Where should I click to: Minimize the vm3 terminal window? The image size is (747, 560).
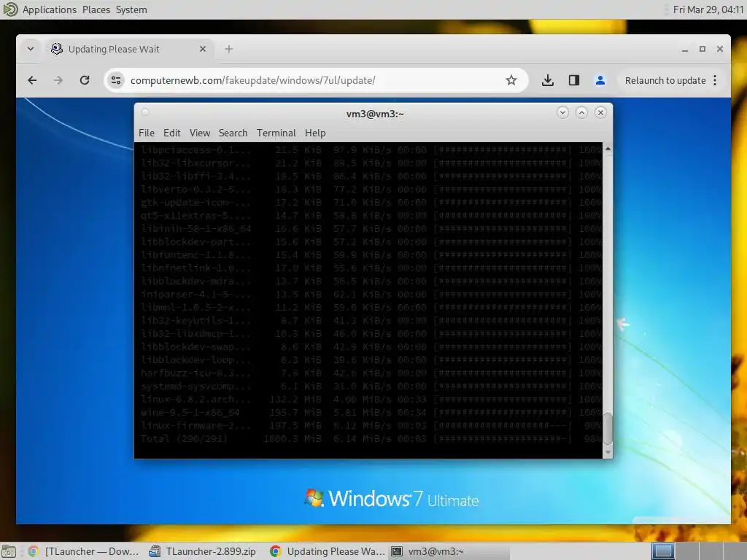point(562,113)
